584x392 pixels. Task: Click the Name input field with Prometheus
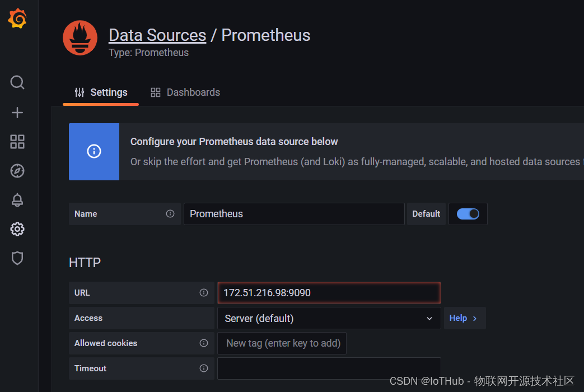(x=294, y=214)
